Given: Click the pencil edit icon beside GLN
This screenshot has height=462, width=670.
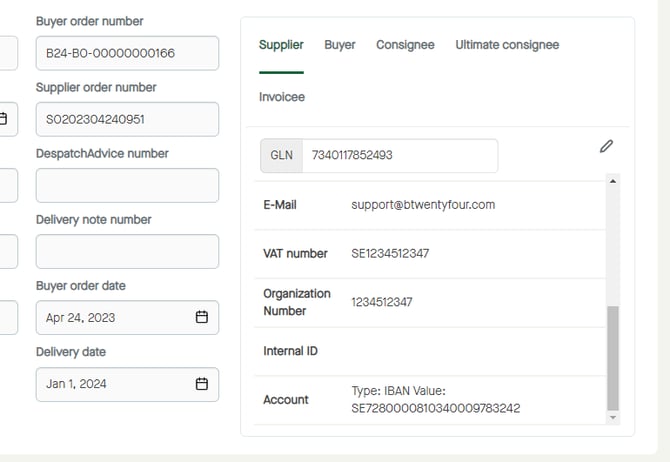Looking at the screenshot, I should point(606,146).
